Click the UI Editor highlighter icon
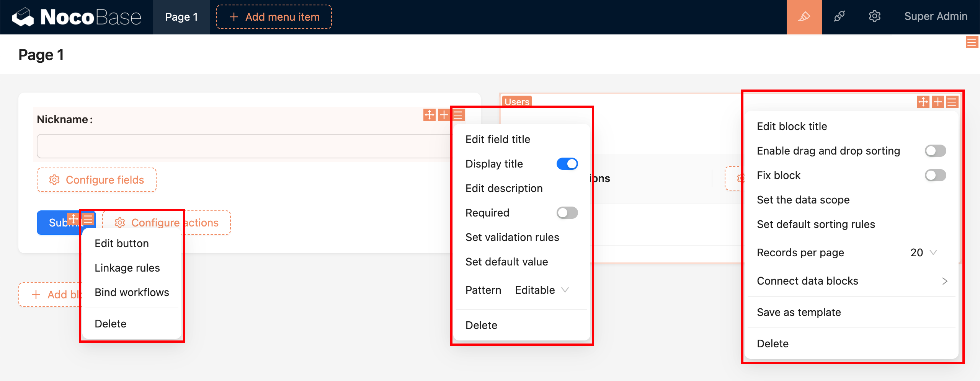The height and width of the screenshot is (381, 980). (804, 17)
